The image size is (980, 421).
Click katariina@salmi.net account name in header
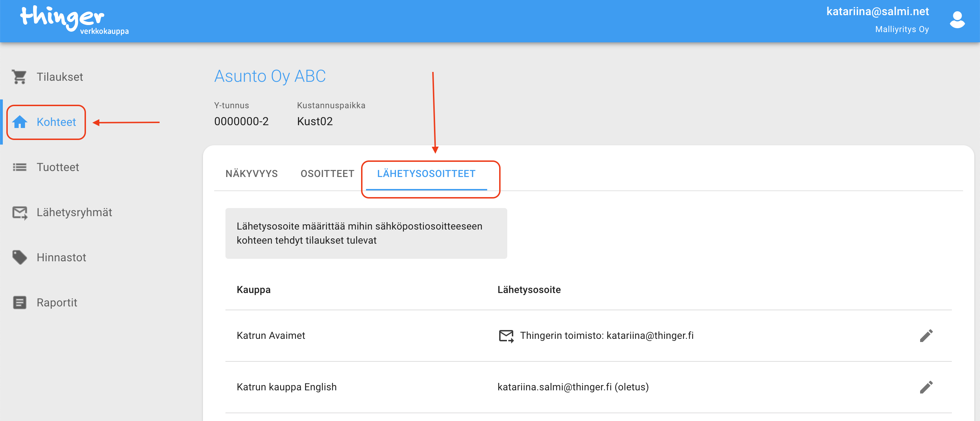coord(877,11)
